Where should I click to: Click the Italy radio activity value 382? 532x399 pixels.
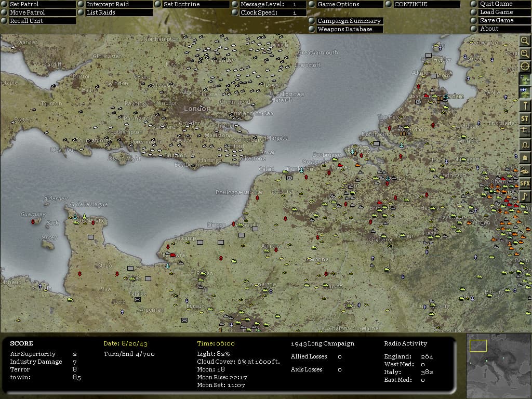[427, 372]
